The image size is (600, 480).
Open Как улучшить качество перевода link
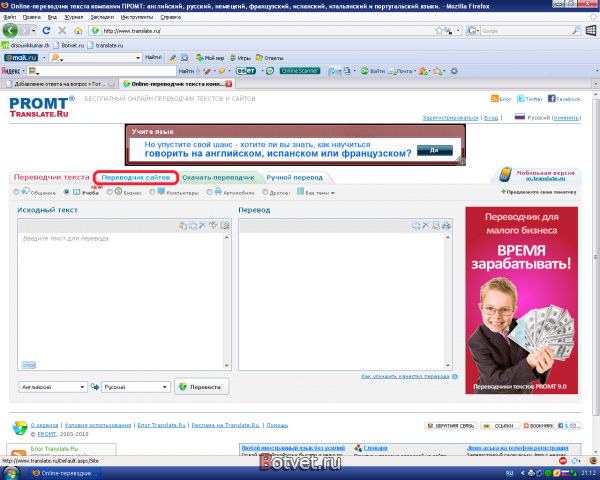click(x=405, y=377)
